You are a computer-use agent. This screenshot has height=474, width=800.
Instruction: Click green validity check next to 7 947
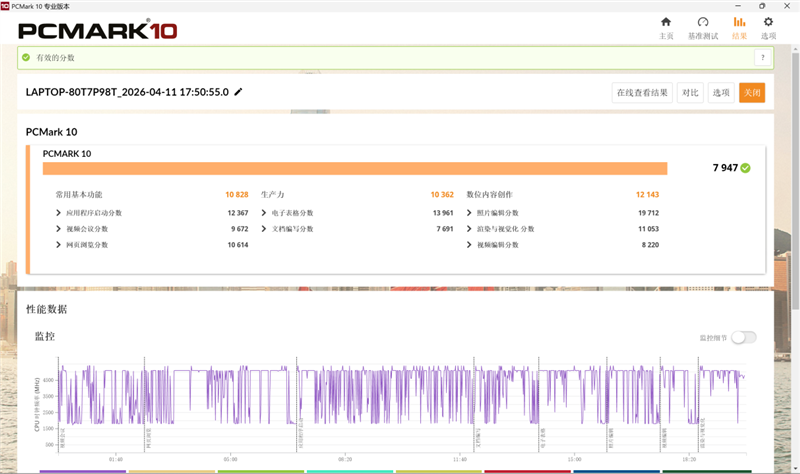[745, 168]
